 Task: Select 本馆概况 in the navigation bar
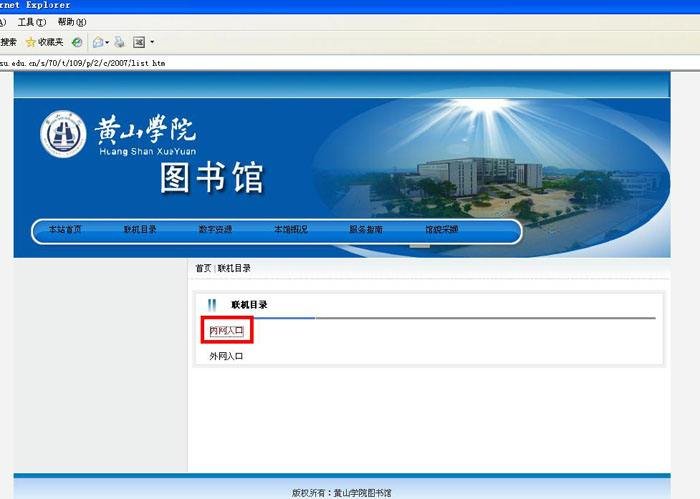[x=291, y=229]
